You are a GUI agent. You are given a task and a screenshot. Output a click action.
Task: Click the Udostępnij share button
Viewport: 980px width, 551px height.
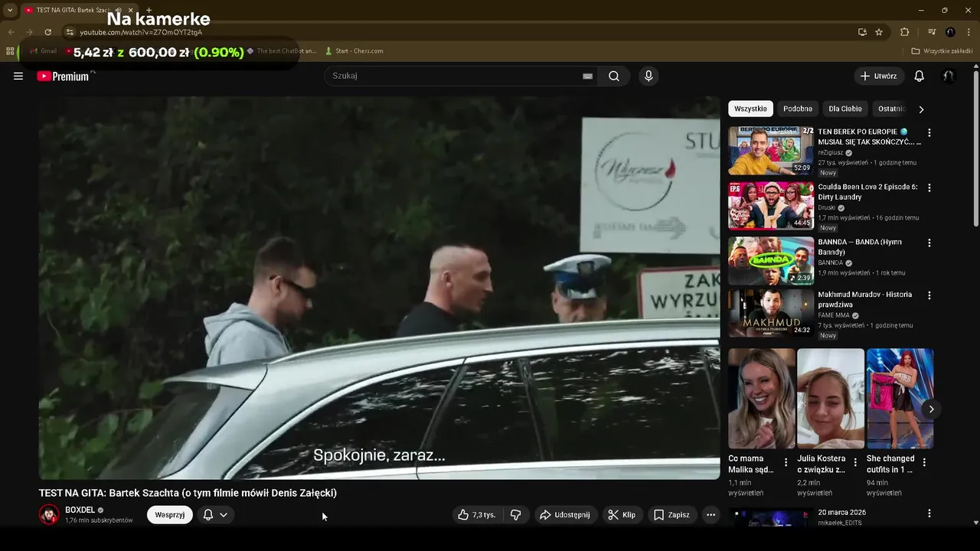565,515
